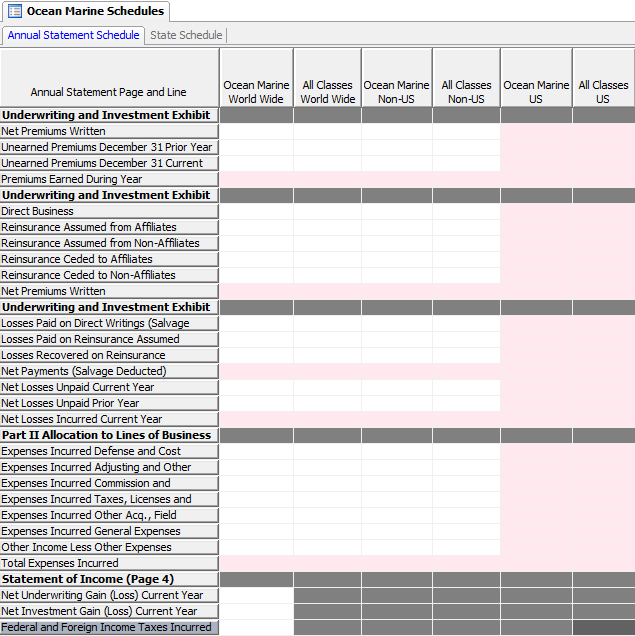This screenshot has width=635, height=636.
Task: Switch to the State Schedule tab
Action: point(186,35)
